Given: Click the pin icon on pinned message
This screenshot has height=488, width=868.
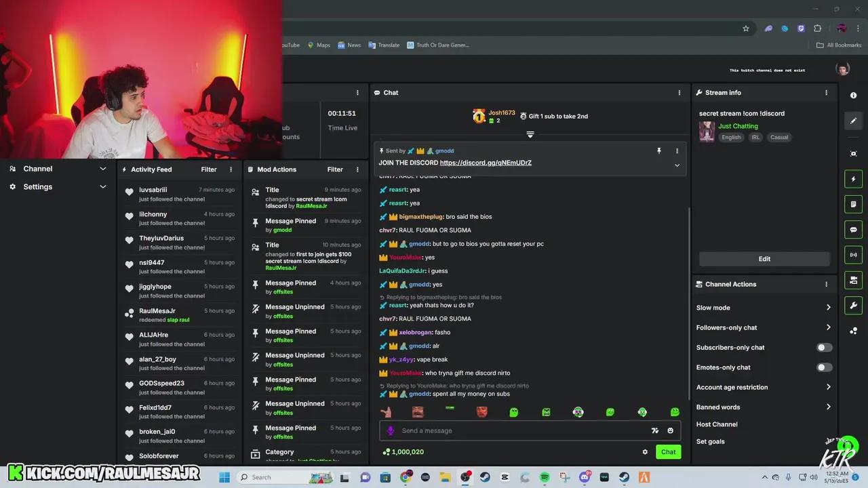Looking at the screenshot, I should point(658,151).
